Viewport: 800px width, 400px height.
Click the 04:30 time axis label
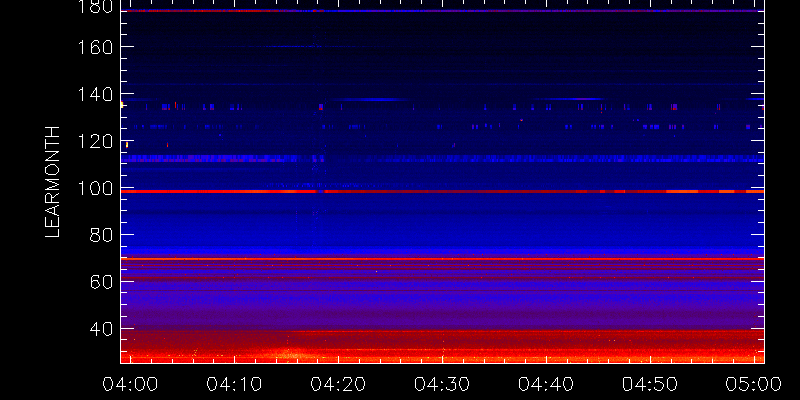click(x=441, y=384)
